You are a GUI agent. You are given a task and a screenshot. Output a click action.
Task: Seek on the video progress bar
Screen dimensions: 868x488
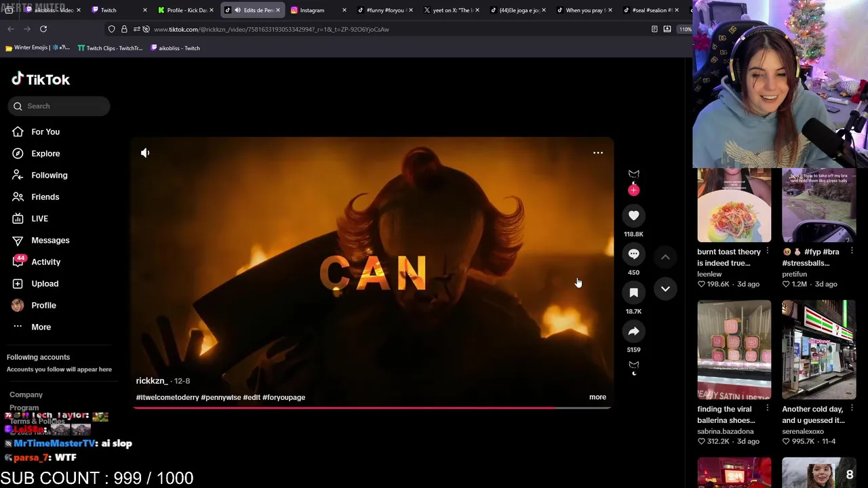click(x=372, y=408)
